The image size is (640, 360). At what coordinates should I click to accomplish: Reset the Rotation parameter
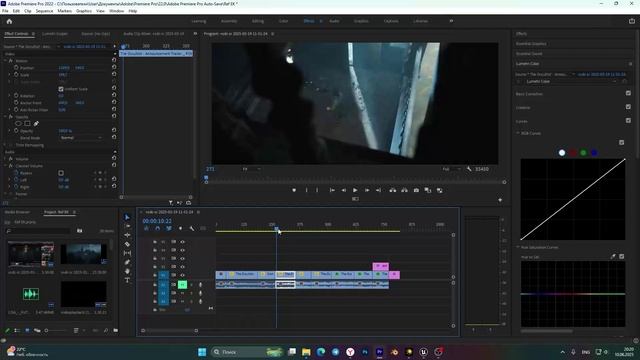pyautogui.click(x=114, y=96)
